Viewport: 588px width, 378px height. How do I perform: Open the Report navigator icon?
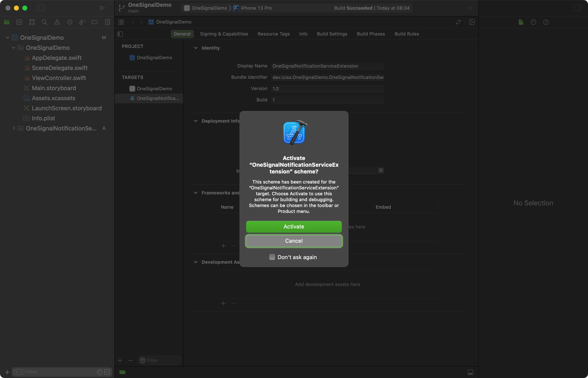coord(108,22)
